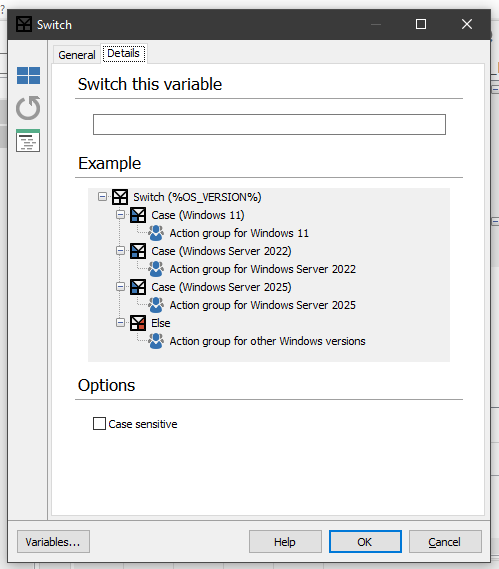
Task: Maximize the Switch dialog window
Action: pos(421,24)
